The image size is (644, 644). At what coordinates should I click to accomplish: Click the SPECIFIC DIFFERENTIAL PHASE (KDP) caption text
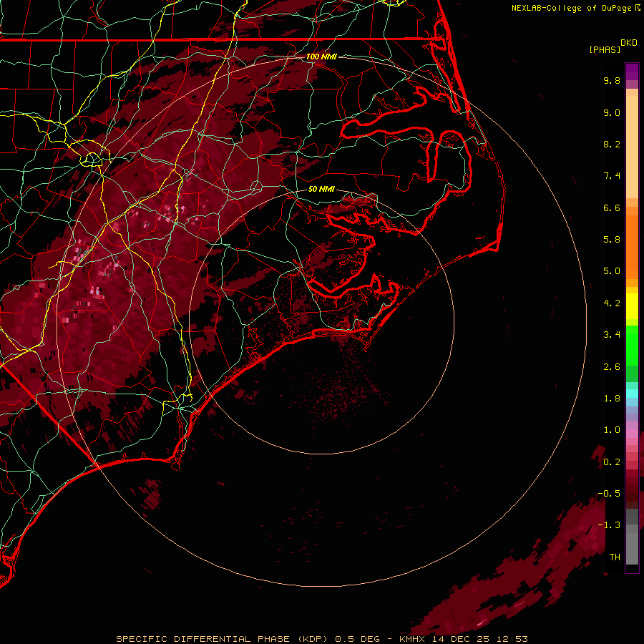point(222,639)
